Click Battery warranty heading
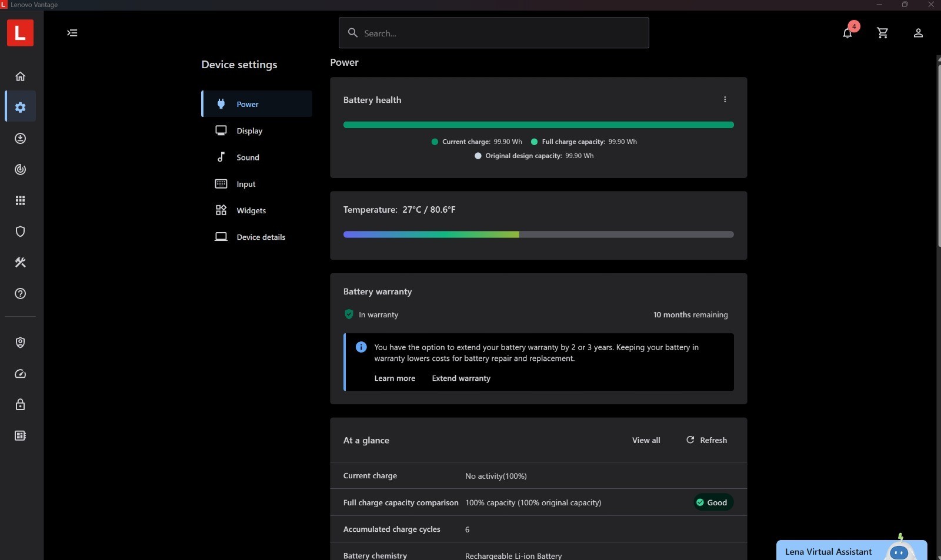The image size is (941, 560). [378, 291]
